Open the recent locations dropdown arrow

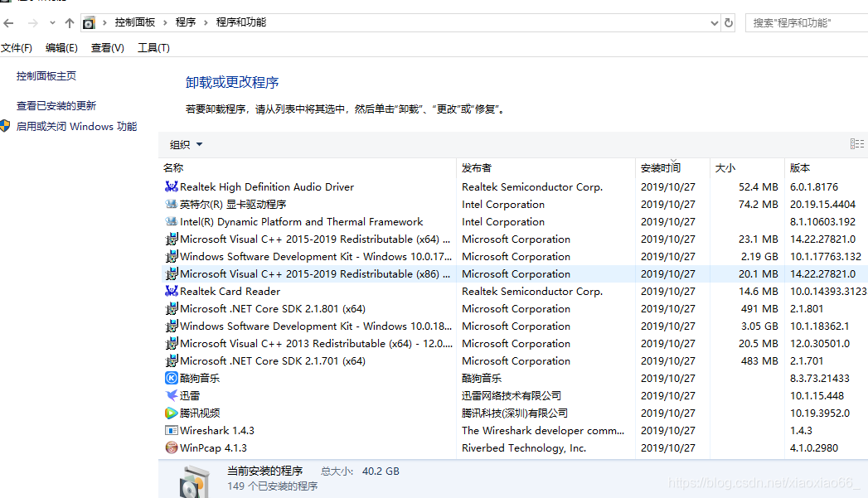pyautogui.click(x=52, y=22)
